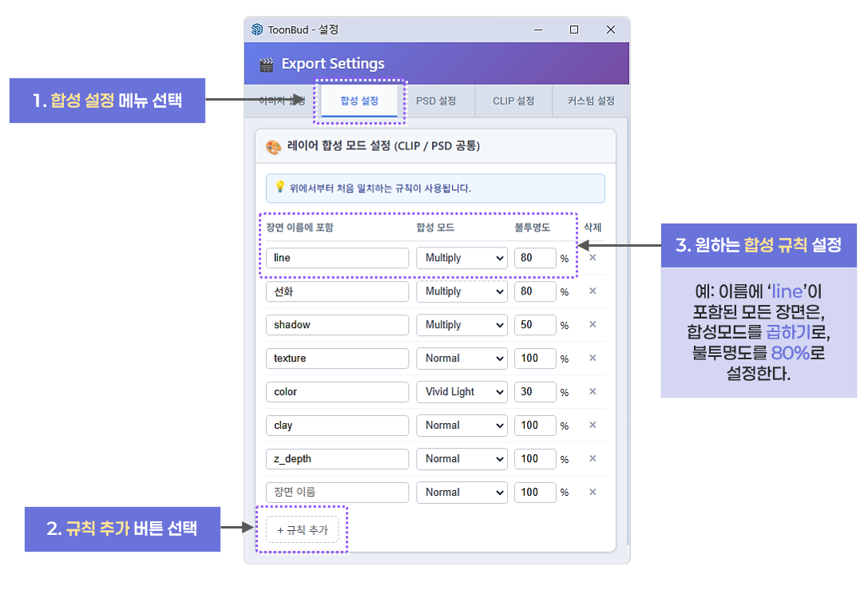The width and height of the screenshot is (868, 590).
Task: Delete the z_depth rule row
Action: tap(593, 458)
